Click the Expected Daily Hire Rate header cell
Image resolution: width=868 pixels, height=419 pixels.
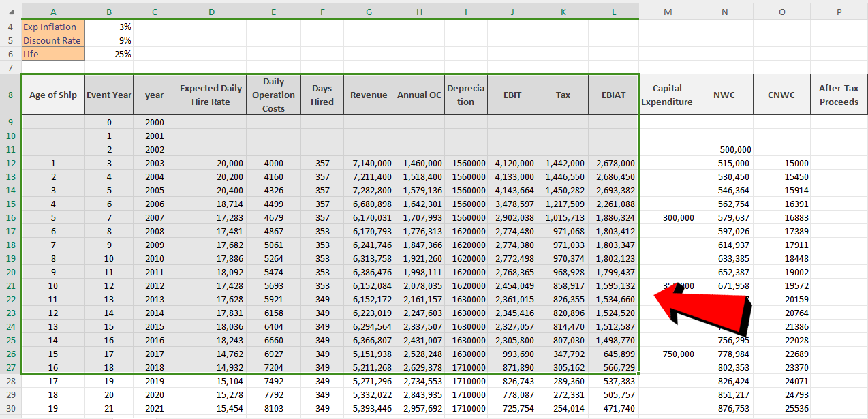click(x=211, y=94)
